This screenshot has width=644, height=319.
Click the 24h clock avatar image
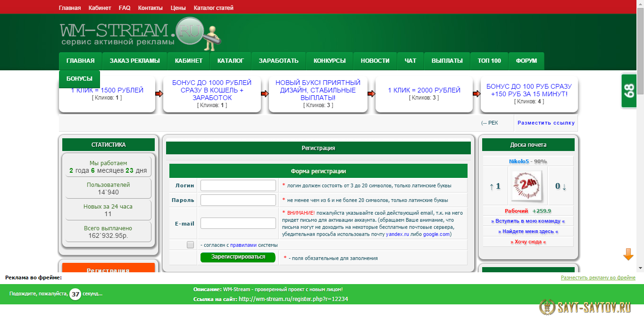[528, 186]
